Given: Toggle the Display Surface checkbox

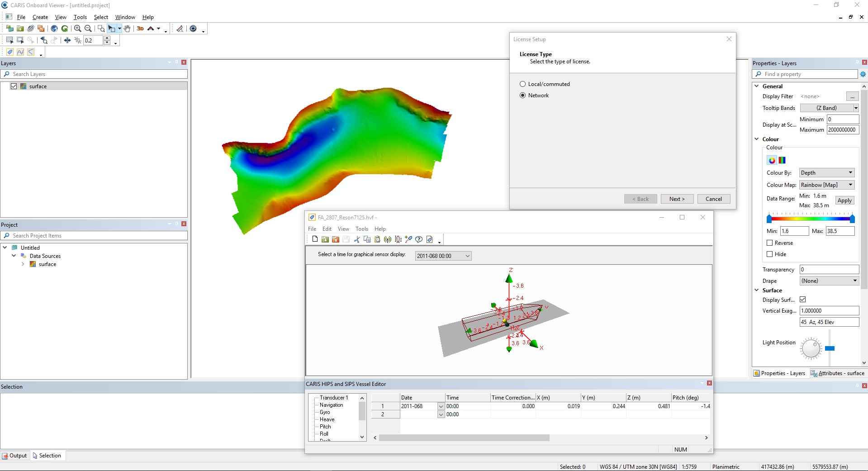Looking at the screenshot, I should coord(803,300).
